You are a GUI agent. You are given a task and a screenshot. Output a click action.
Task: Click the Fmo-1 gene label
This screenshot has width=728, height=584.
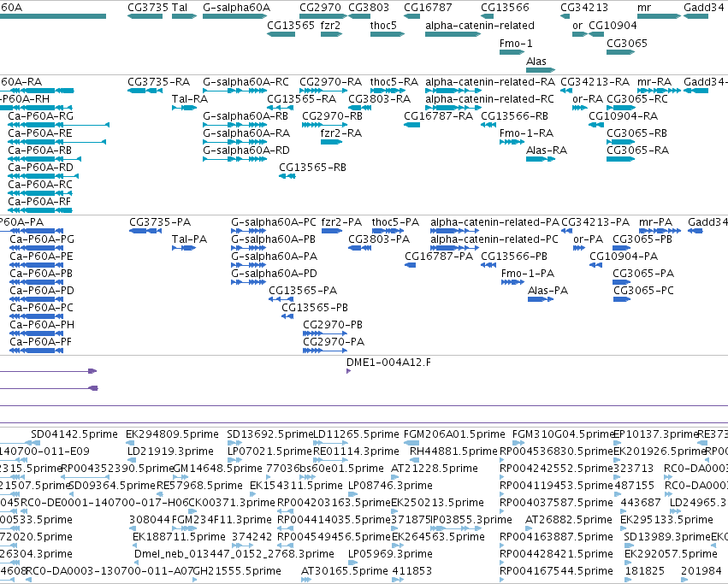point(516,44)
